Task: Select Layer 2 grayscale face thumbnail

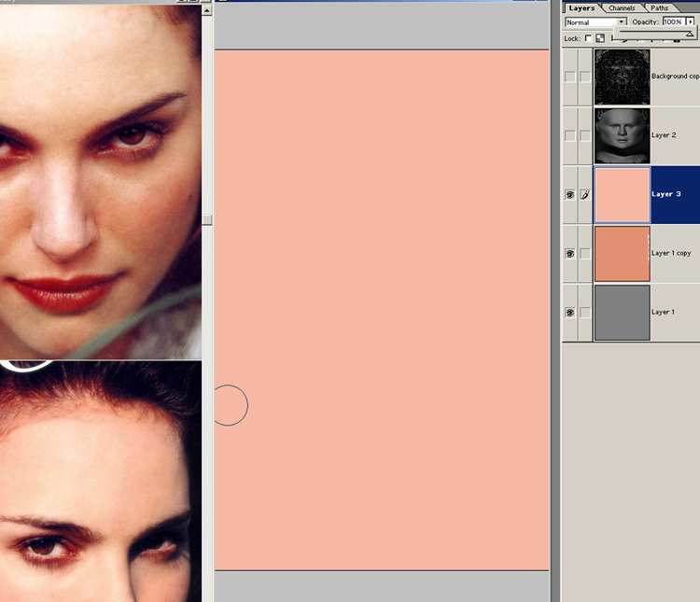Action: (622, 135)
